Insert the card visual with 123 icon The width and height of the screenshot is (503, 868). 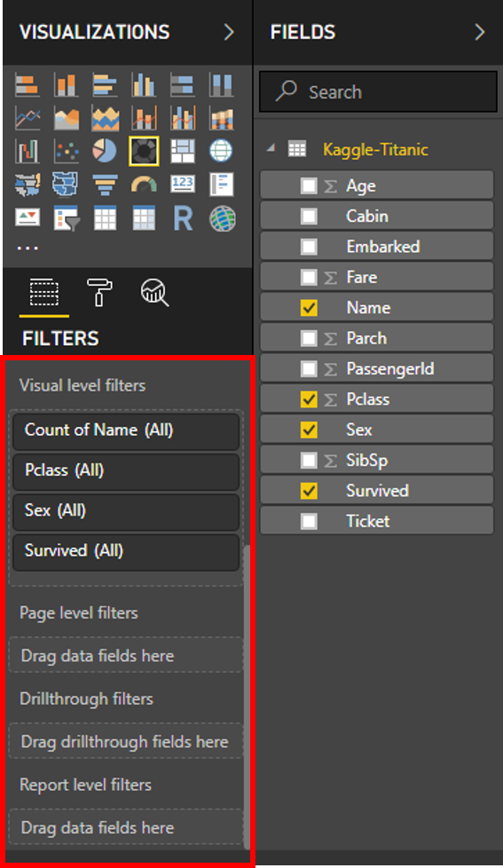pos(183,184)
